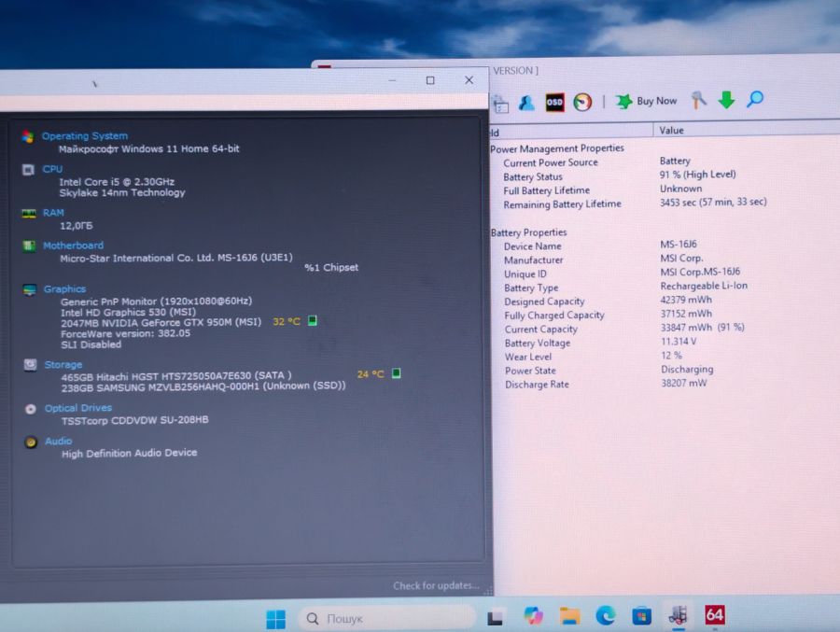Open Task View on the taskbar
The width and height of the screenshot is (840, 632).
495,617
